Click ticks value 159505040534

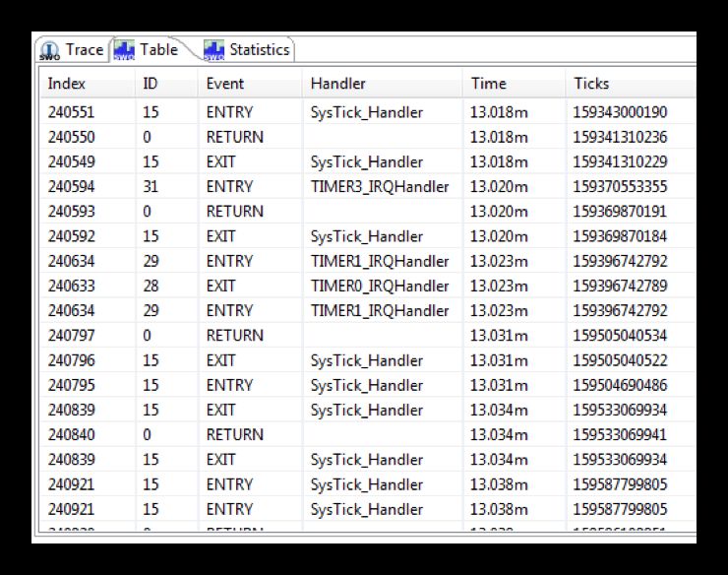620,336
